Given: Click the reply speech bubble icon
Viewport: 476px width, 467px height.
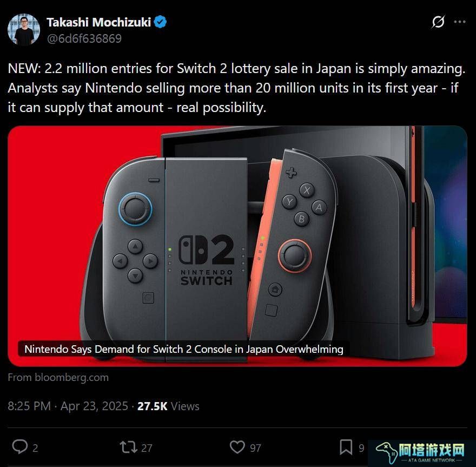Looking at the screenshot, I should [x=19, y=448].
